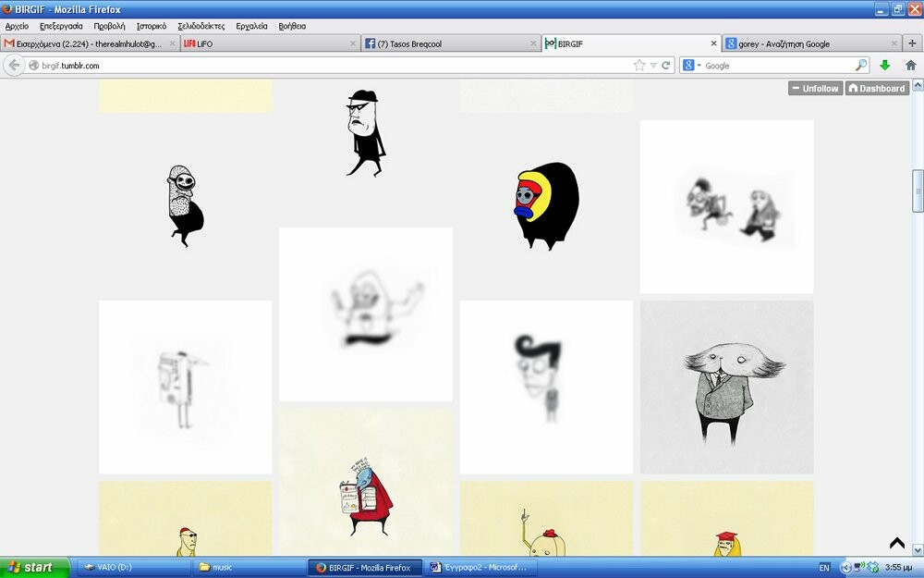Image resolution: width=924 pixels, height=578 pixels.
Task: Click the birgif.tumblr.com address field
Action: click(330, 66)
